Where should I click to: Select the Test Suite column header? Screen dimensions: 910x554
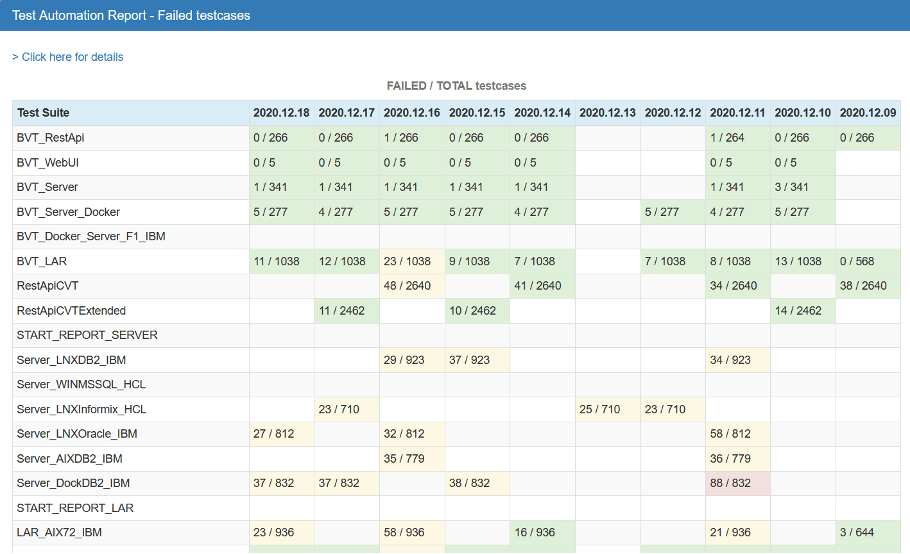pos(43,113)
